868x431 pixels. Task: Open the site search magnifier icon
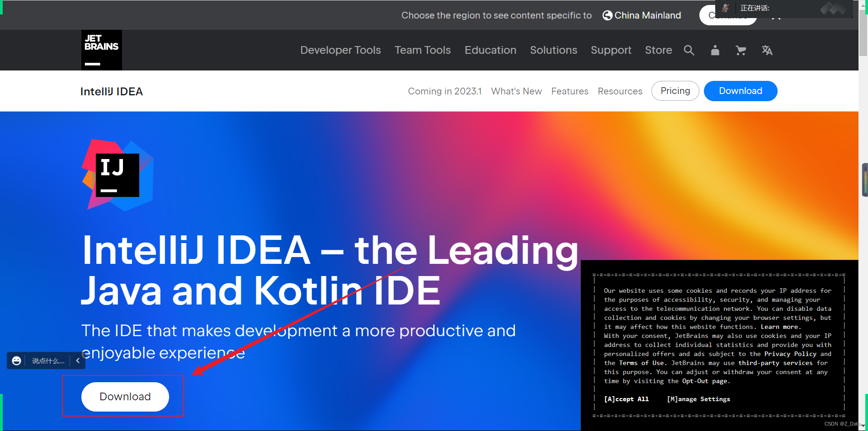689,50
